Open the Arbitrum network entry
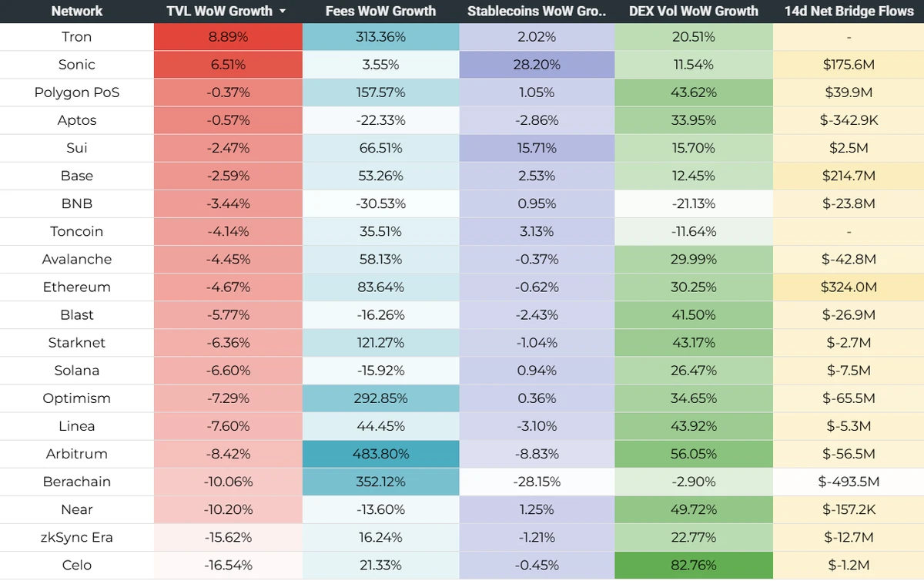 tap(77, 454)
